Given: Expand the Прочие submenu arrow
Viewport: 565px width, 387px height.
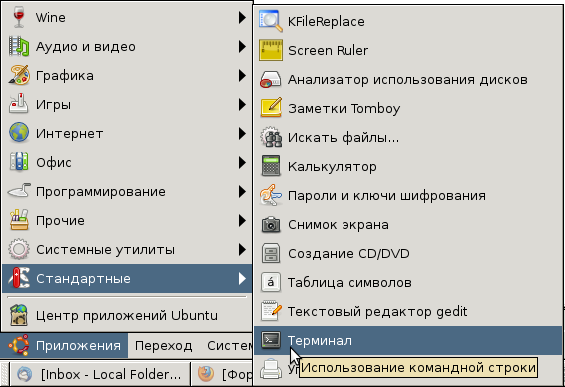Looking at the screenshot, I should 242,220.
